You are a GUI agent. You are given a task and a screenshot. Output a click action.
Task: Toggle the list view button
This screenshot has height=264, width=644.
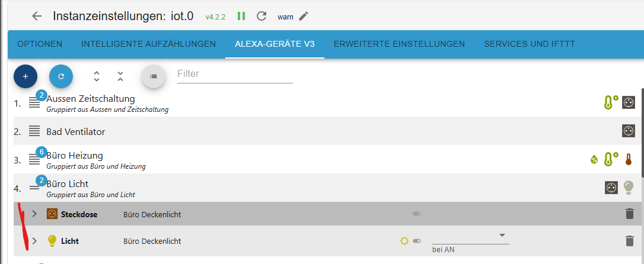click(153, 76)
